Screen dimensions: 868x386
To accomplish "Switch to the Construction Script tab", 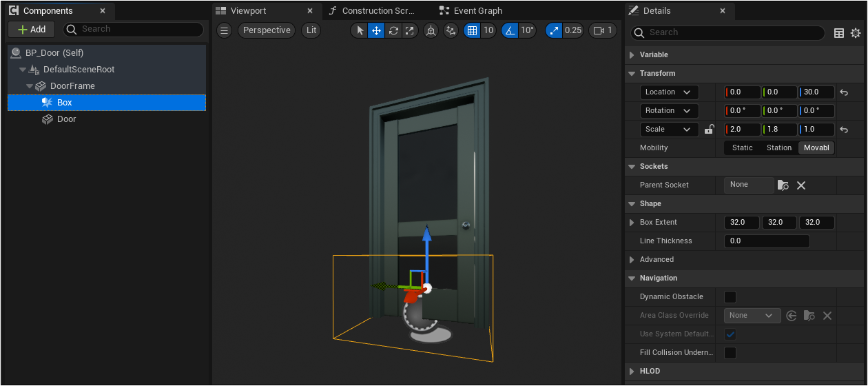I will tap(378, 11).
